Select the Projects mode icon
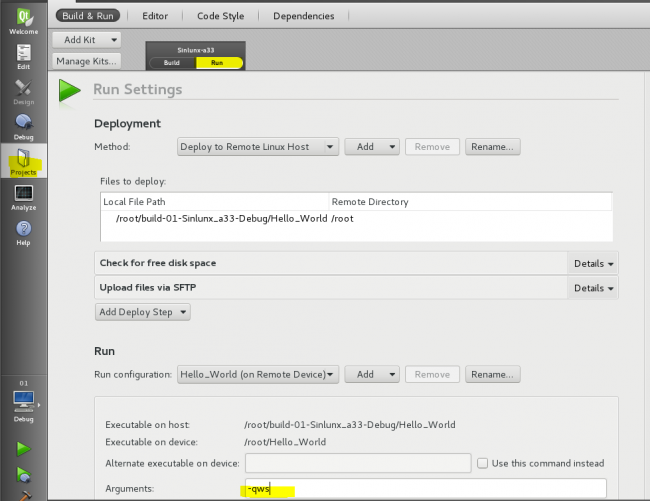The height and width of the screenshot is (501, 650). [x=23, y=163]
